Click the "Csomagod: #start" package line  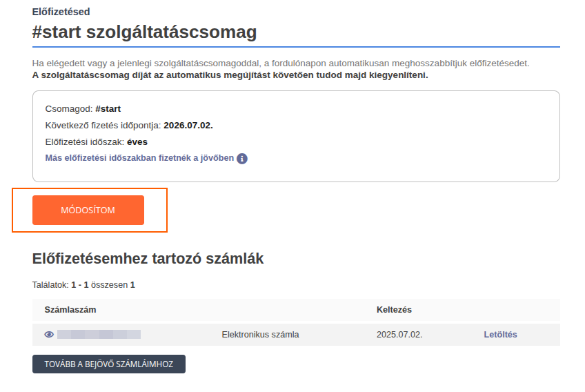pos(82,109)
